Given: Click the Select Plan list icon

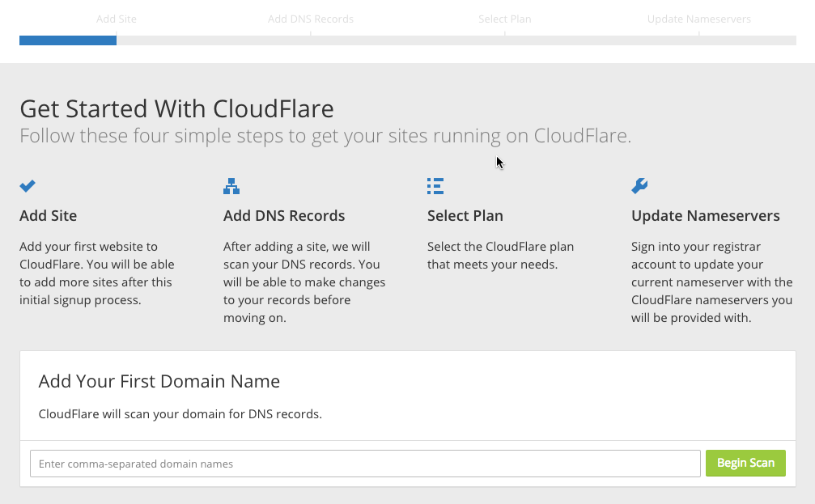Looking at the screenshot, I should (x=435, y=186).
